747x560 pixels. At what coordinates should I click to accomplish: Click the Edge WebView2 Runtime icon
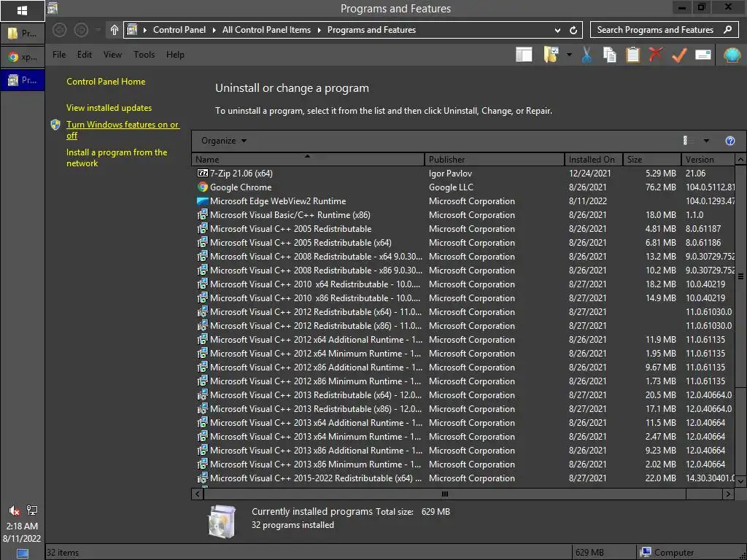(203, 201)
